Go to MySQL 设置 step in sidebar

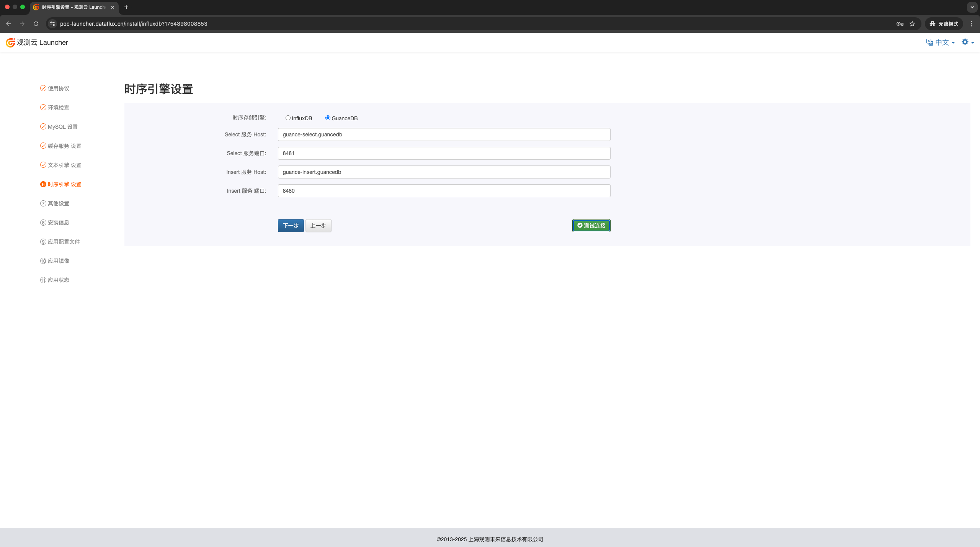coord(62,127)
